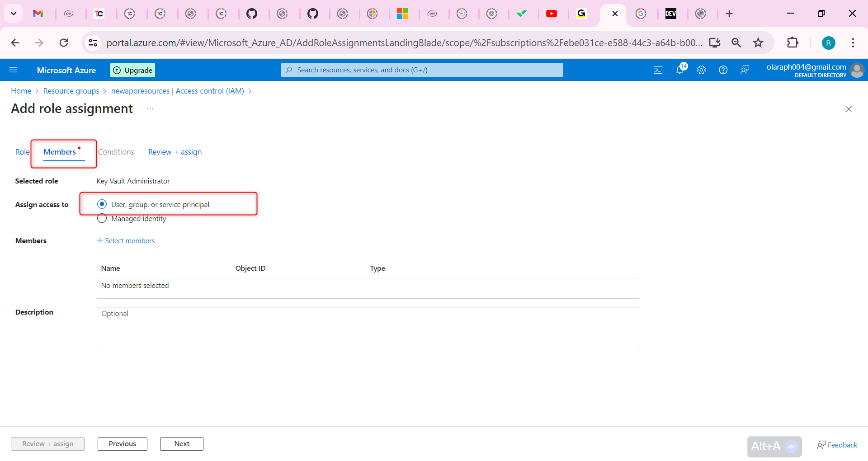Click the Previous button
868x461 pixels.
123,444
